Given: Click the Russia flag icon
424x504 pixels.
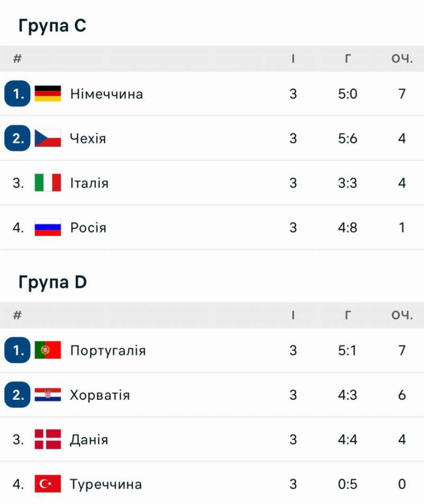Looking at the screenshot, I should click(47, 227).
